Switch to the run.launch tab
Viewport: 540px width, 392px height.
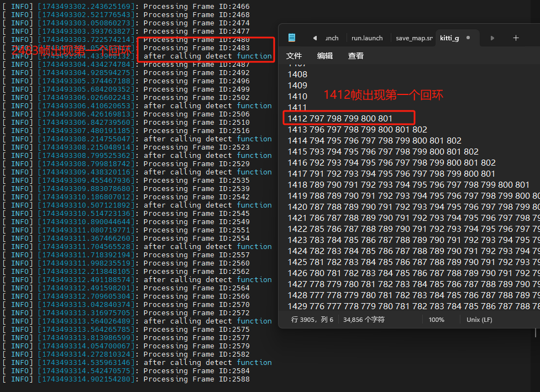tap(367, 38)
